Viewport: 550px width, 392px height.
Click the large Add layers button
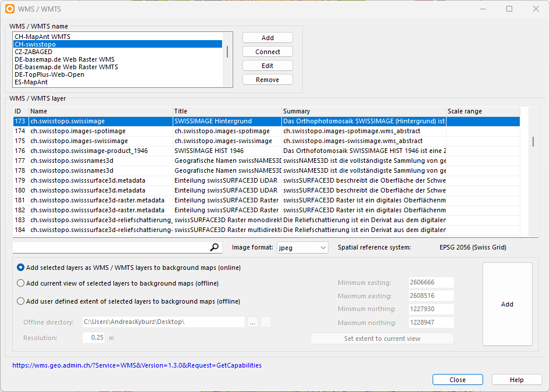[507, 304]
